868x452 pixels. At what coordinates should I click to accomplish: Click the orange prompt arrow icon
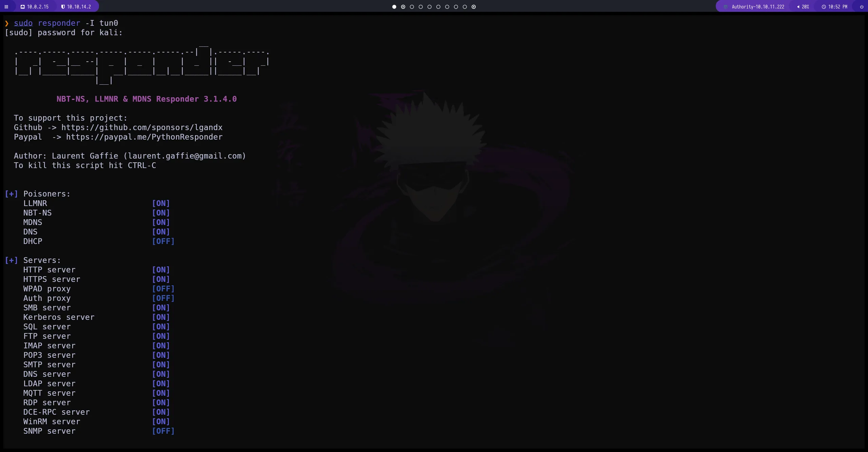coord(7,23)
